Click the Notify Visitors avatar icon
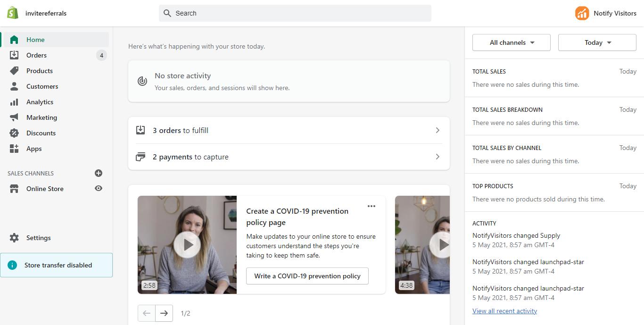This screenshot has height=325, width=644. point(582,13)
